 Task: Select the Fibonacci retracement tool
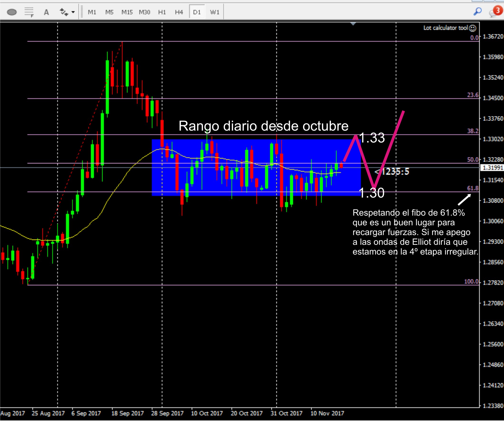point(29,12)
